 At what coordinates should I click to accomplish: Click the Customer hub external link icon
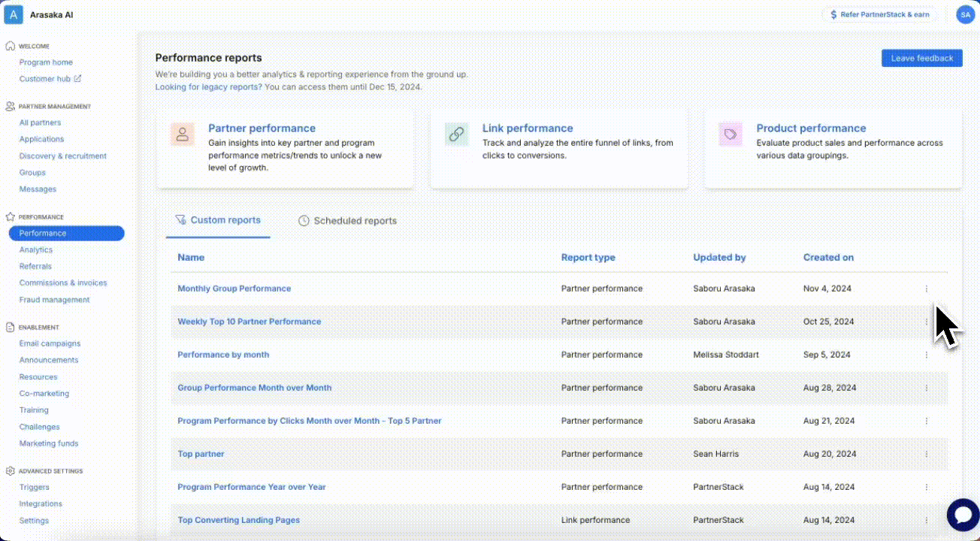pyautogui.click(x=78, y=78)
